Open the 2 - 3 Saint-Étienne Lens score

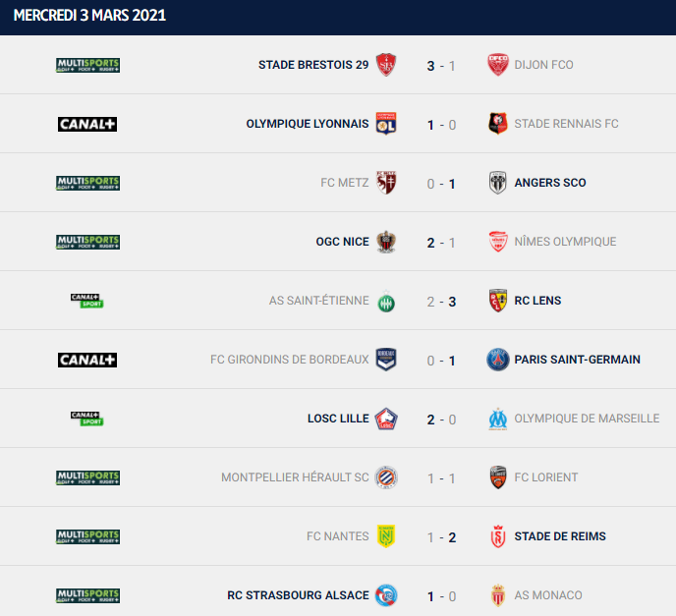(x=441, y=302)
